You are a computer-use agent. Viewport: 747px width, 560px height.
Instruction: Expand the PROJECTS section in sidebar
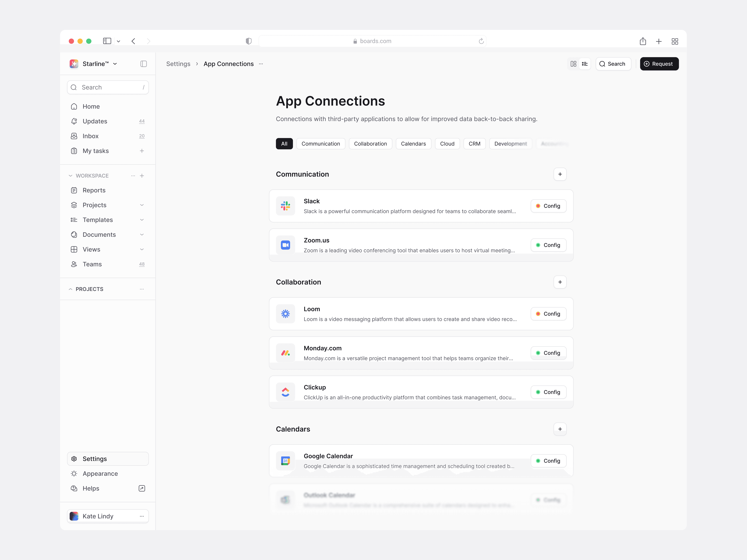pyautogui.click(x=71, y=289)
